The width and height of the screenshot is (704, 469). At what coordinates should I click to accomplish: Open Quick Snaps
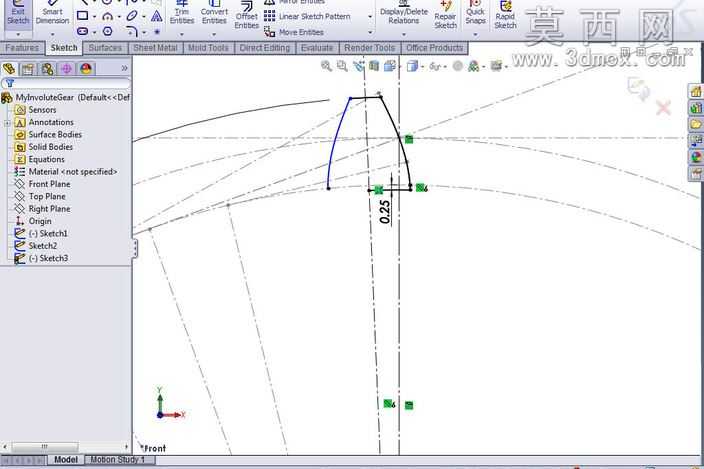[x=475, y=13]
